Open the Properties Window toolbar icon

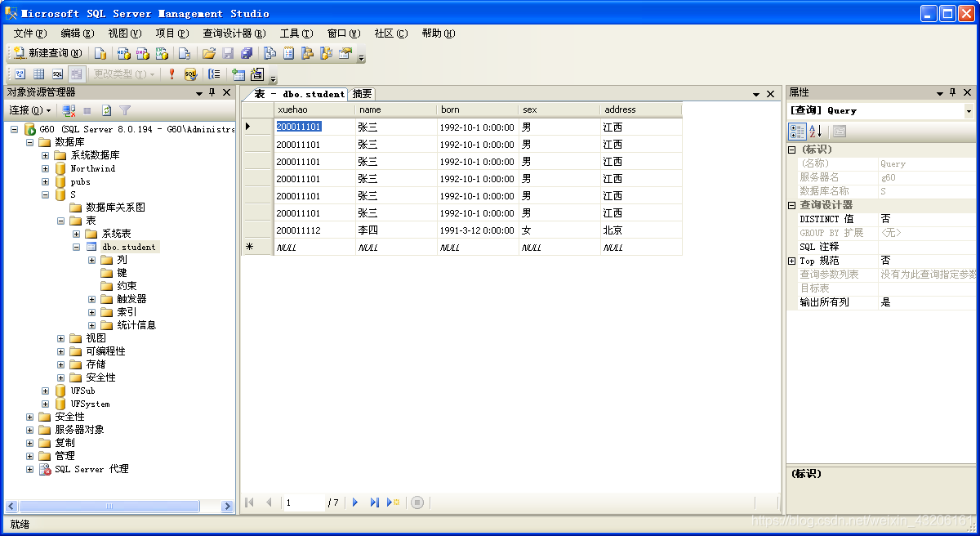pyautogui.click(x=345, y=53)
